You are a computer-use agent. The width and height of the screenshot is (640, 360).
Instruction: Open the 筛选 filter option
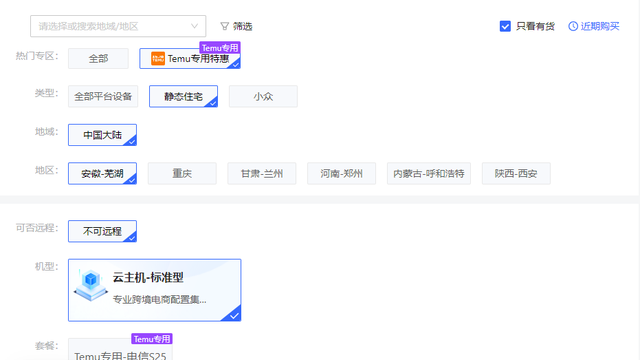(x=242, y=27)
